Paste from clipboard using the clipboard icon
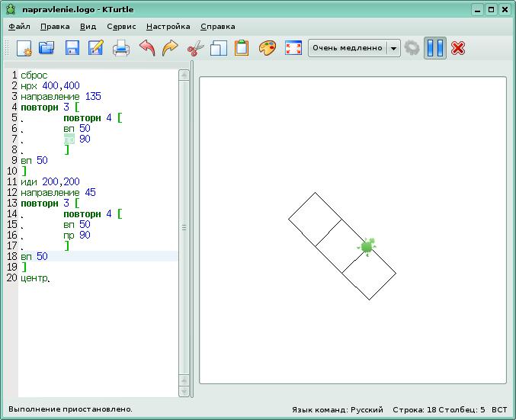This screenshot has height=420, width=516. pyautogui.click(x=242, y=48)
